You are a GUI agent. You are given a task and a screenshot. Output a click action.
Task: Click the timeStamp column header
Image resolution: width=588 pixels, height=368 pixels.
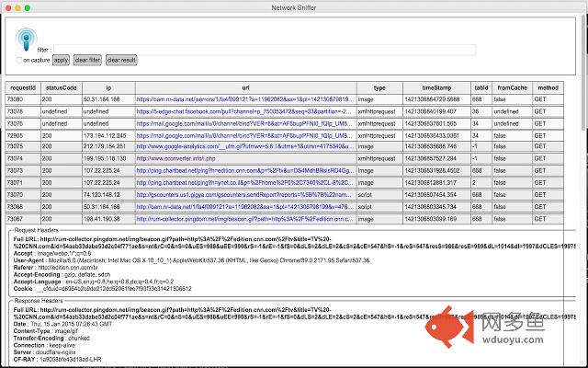coord(438,86)
